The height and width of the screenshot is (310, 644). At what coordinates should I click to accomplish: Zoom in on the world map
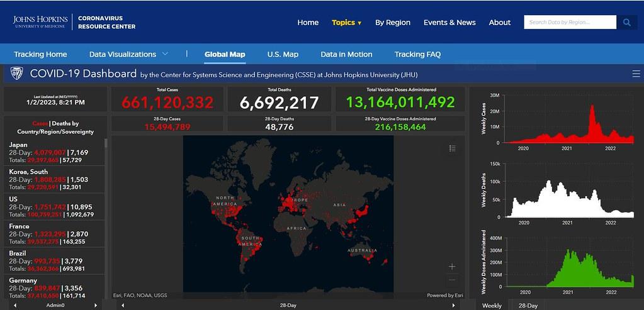[452, 267]
